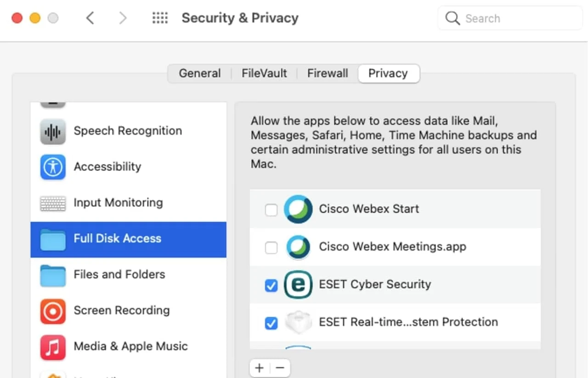
Task: Enable the Cisco Webex Meetings.app checkbox
Action: pyautogui.click(x=271, y=248)
